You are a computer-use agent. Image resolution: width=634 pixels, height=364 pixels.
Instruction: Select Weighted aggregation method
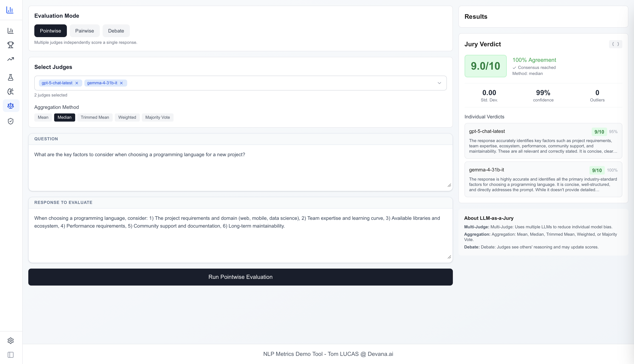(x=127, y=118)
